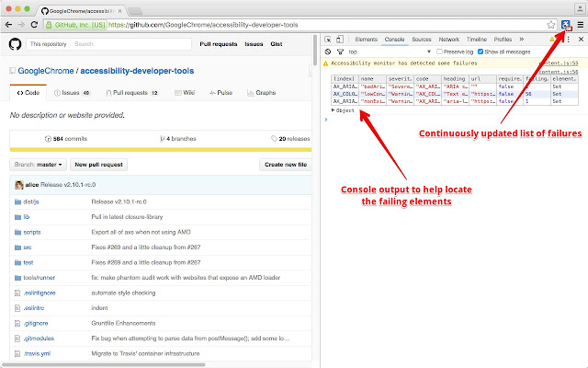The width and height of the screenshot is (588, 368).
Task: Open the accessibility-developer-tools repo link
Action: click(137, 71)
